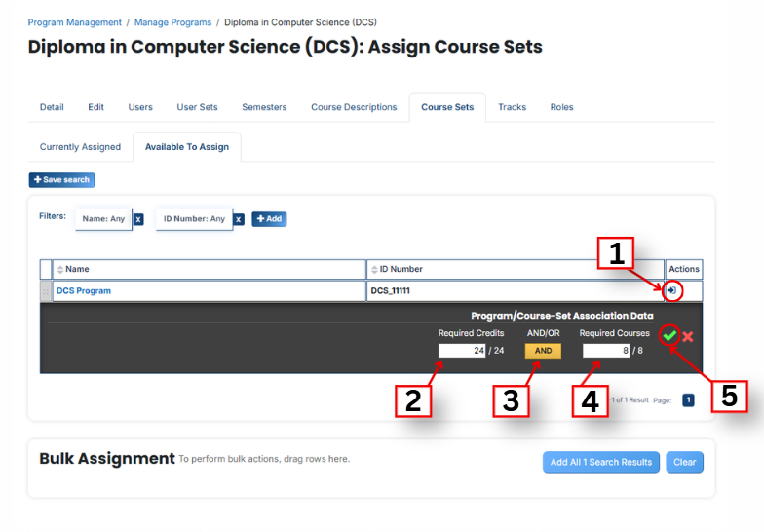The width and height of the screenshot is (764, 532).
Task: Open the Detail tab
Action: (x=52, y=107)
